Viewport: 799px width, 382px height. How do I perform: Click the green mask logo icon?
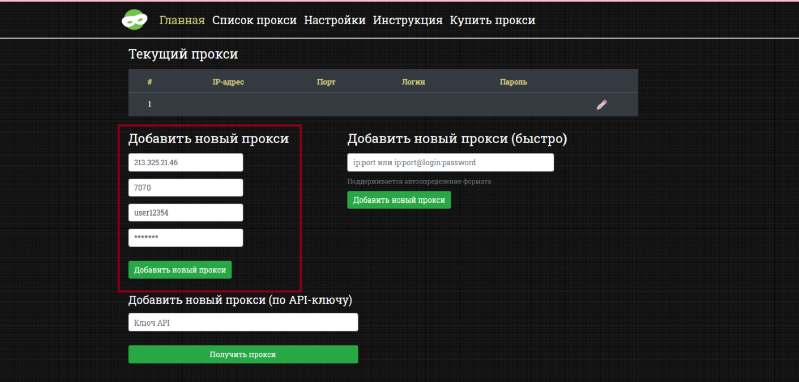click(135, 20)
